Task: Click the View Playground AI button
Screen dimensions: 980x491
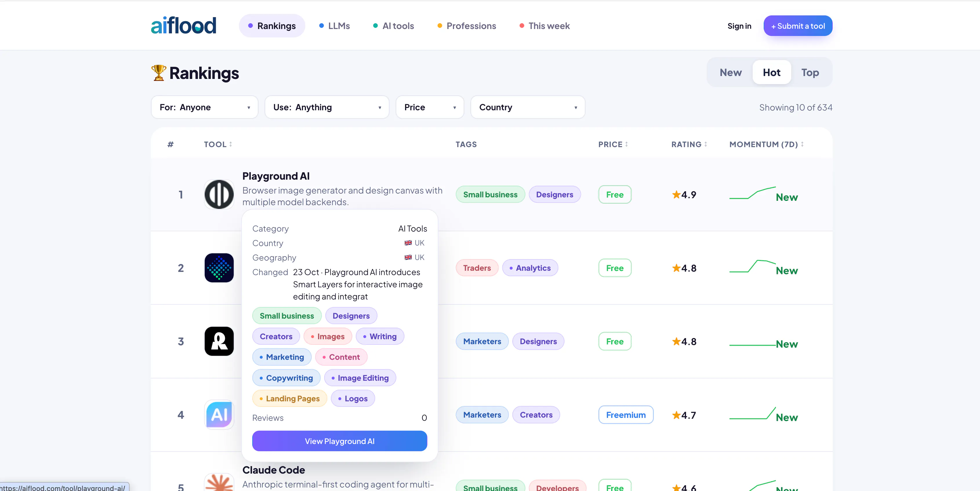Action: [x=339, y=441]
